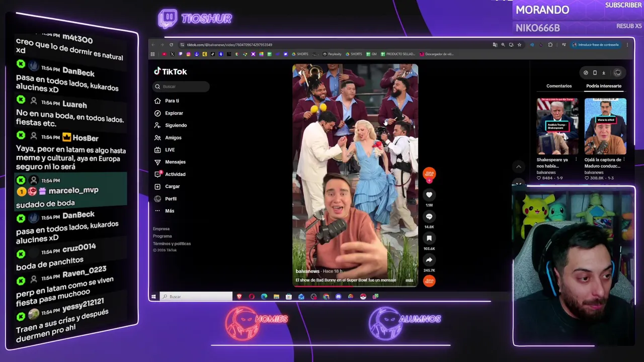Click the zoom magnifier icon in address bar
This screenshot has width=644, height=362.
coord(503,45)
